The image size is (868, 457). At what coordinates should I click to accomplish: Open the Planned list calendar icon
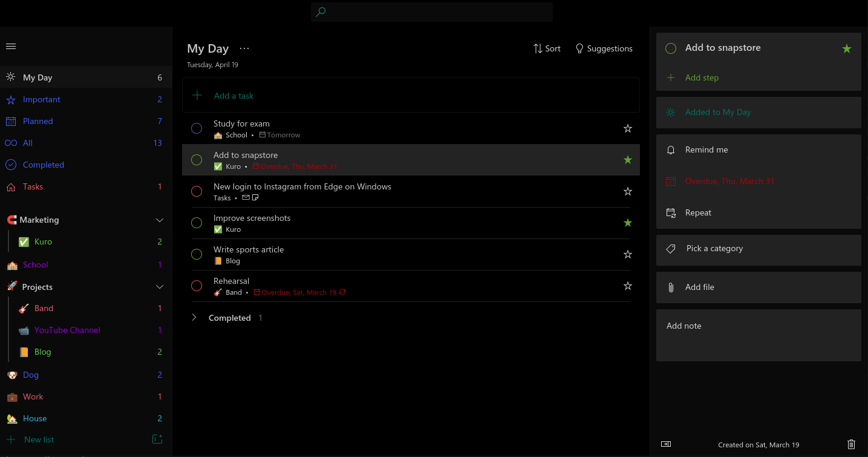(x=10, y=121)
